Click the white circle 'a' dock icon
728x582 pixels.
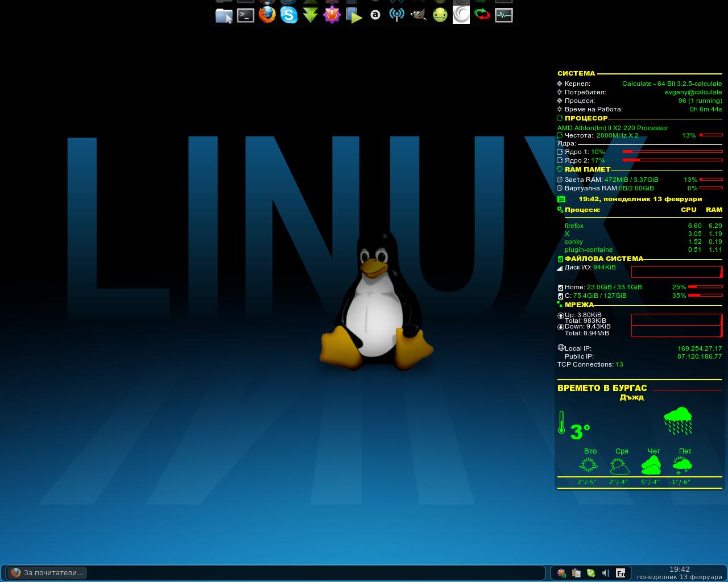tap(375, 15)
